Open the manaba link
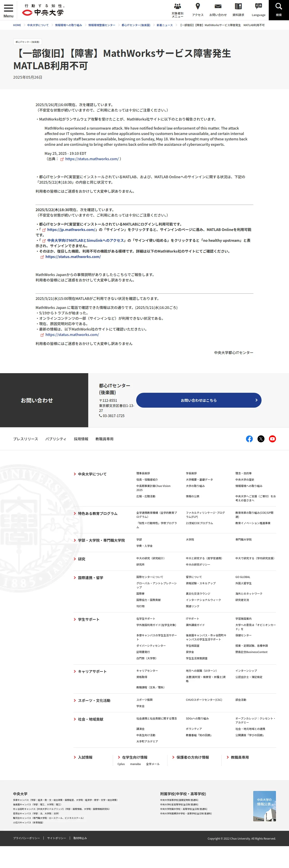This screenshot has height=868, width=289. click(x=135, y=764)
